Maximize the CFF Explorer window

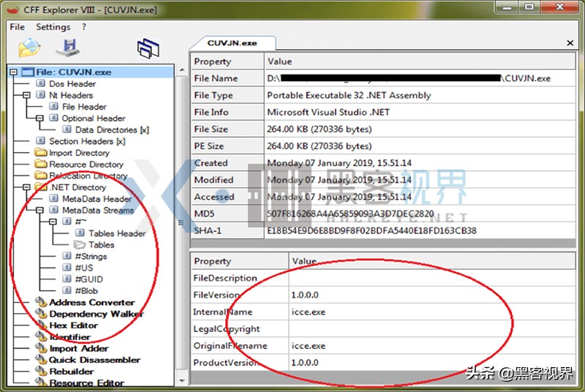click(x=529, y=7)
